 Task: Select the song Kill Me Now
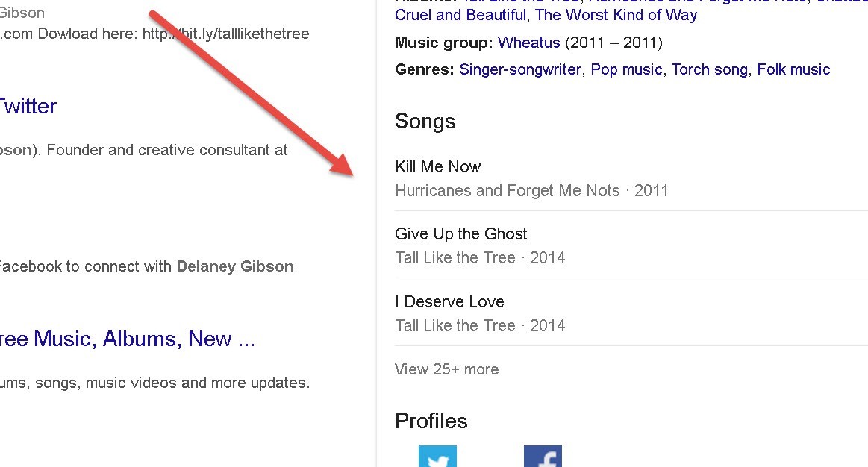(438, 166)
